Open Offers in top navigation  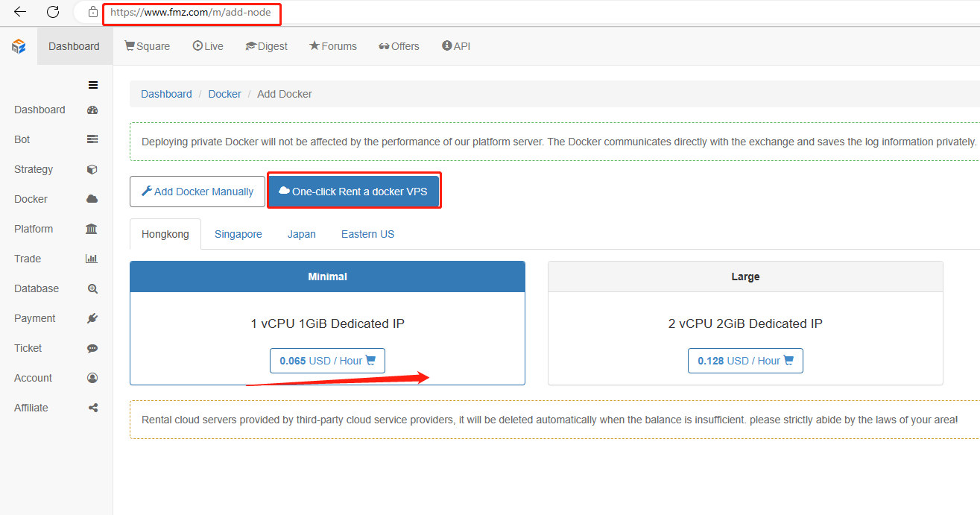pyautogui.click(x=399, y=46)
